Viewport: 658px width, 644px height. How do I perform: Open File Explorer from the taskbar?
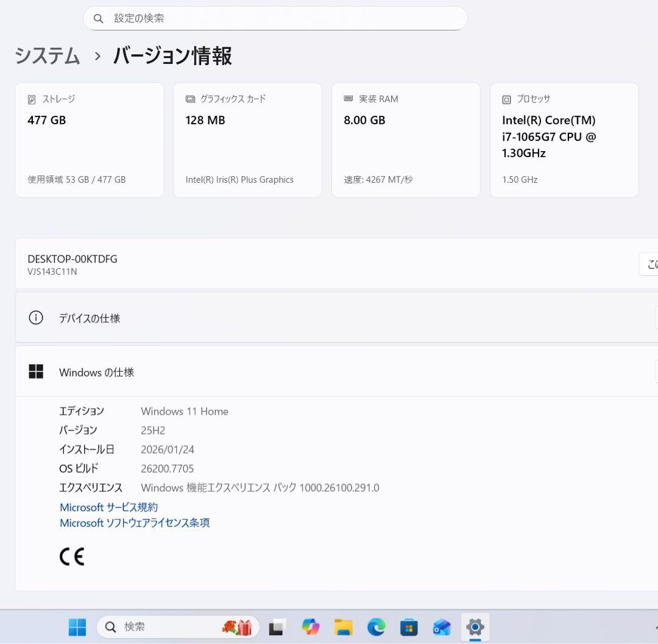coord(343,626)
